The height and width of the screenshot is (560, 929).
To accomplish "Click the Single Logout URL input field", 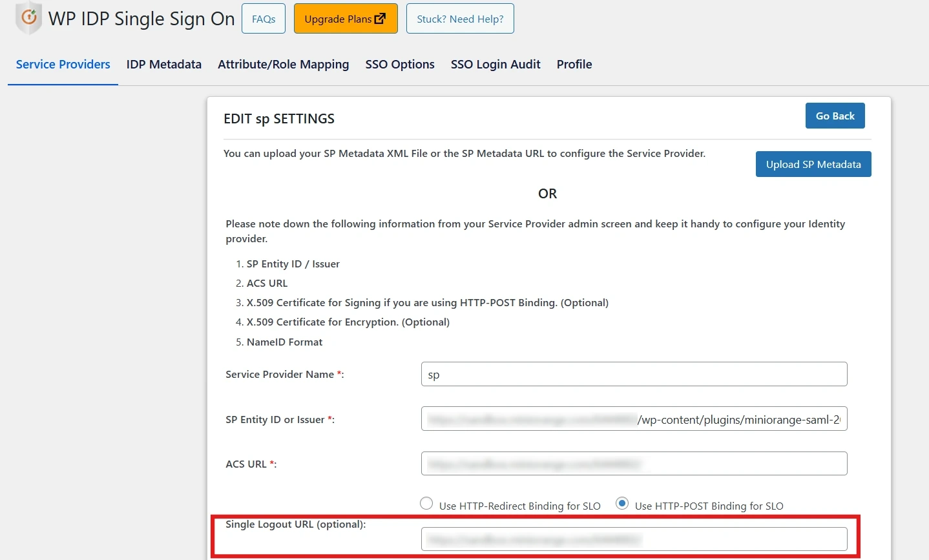I will tap(634, 539).
